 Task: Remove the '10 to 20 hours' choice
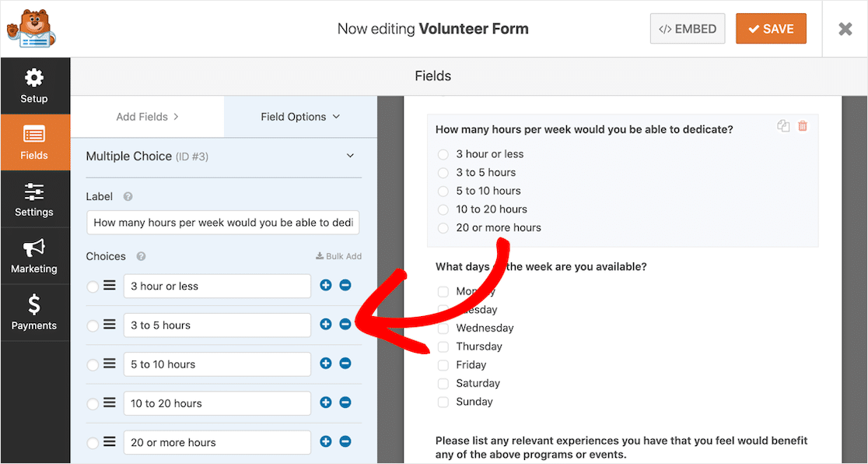point(345,402)
